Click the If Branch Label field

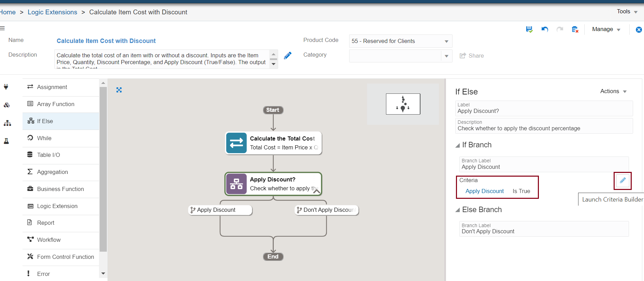[x=544, y=164]
